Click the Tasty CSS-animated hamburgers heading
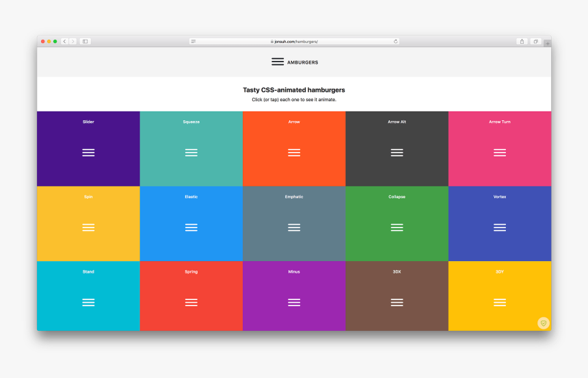This screenshot has height=378, width=588. point(294,90)
